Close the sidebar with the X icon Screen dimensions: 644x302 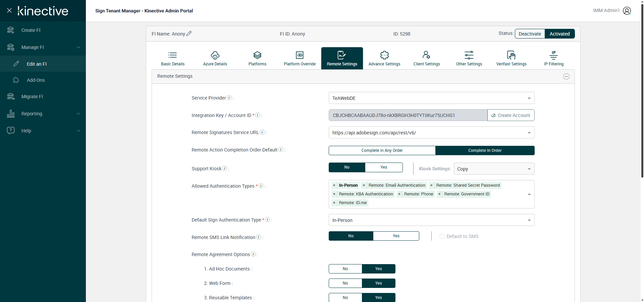click(x=9, y=10)
